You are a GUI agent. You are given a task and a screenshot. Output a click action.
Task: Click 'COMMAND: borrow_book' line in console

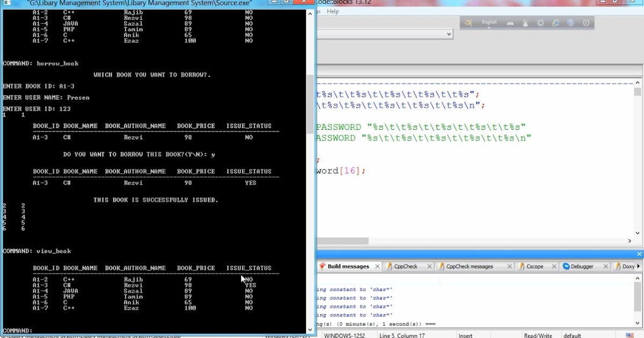click(x=41, y=63)
